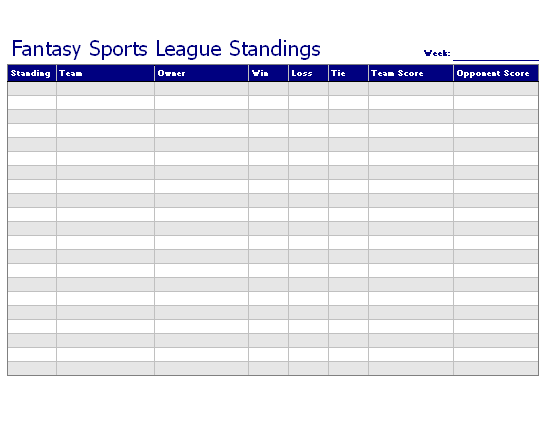This screenshot has height=425, width=550.
Task: Select the Team column header
Action: (105, 73)
